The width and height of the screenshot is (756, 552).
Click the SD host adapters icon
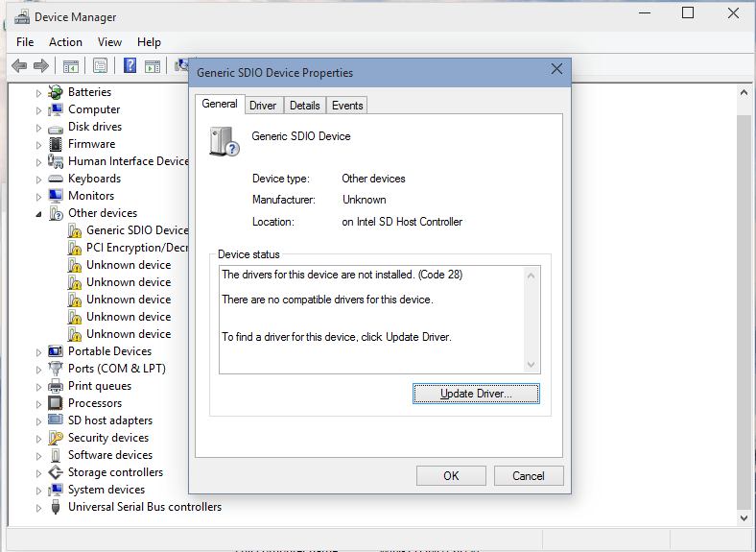56,420
